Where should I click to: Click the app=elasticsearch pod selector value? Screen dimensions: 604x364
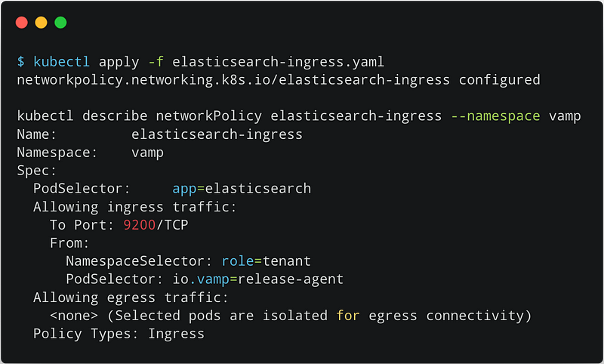242,189
